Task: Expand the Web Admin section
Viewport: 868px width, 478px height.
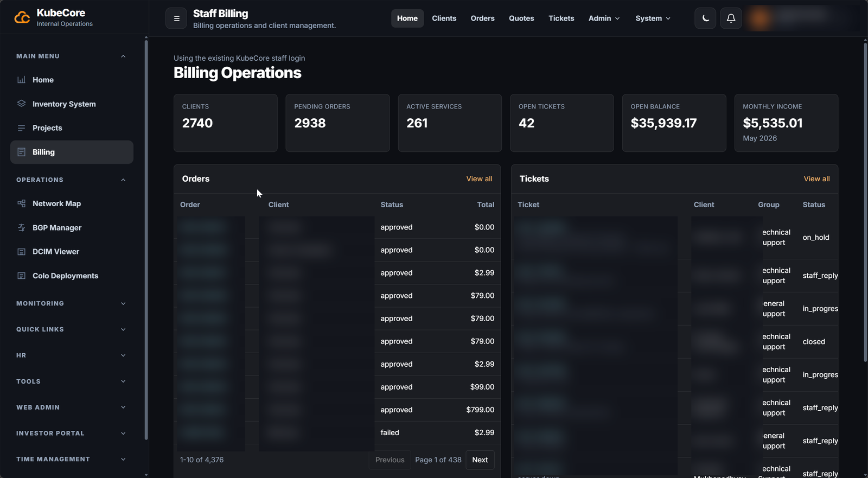Action: click(123, 407)
